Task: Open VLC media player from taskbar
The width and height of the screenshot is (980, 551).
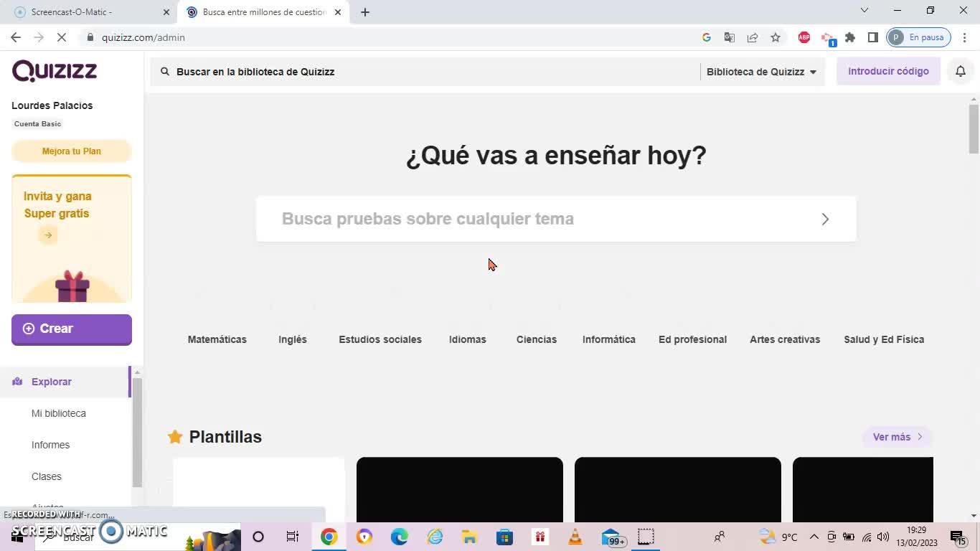Action: [x=575, y=537]
